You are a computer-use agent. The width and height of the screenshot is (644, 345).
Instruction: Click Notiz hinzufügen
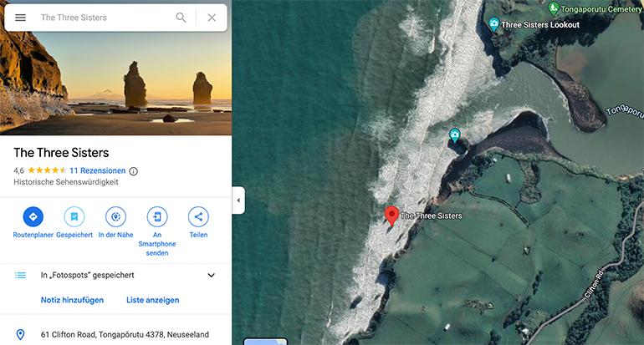[72, 300]
